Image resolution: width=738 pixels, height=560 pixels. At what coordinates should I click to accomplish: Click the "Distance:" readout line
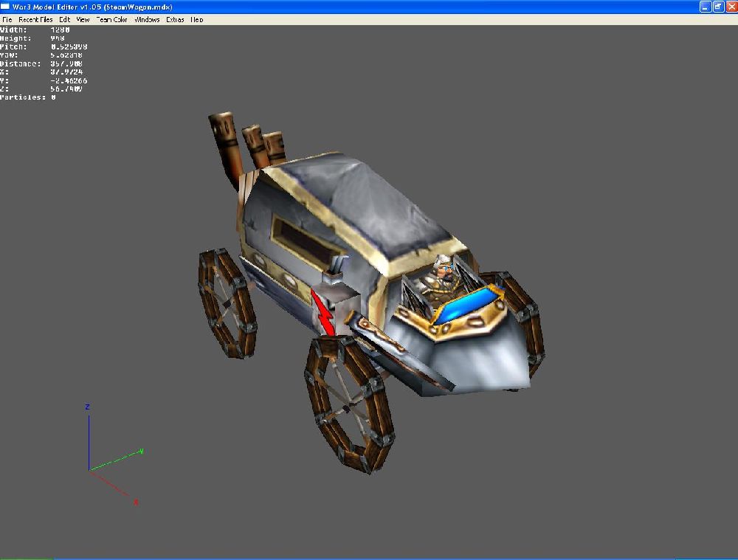pos(41,63)
